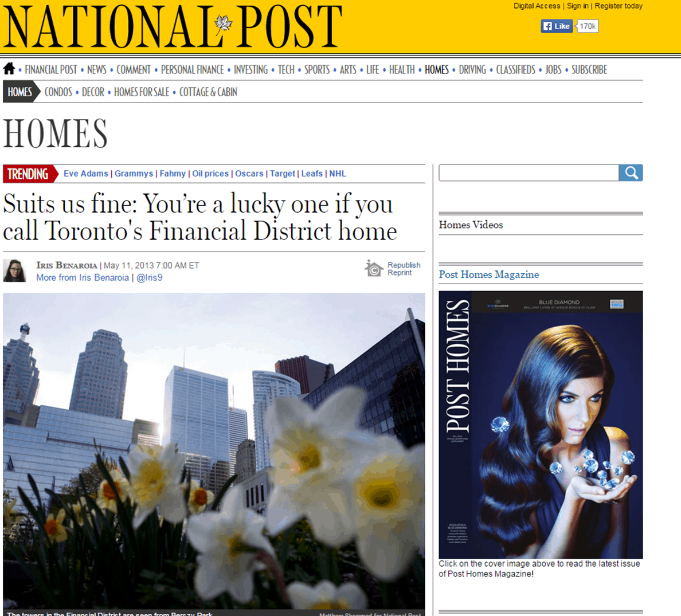Open the Financial Post section
Screen dimensions: 681x616
(51, 69)
